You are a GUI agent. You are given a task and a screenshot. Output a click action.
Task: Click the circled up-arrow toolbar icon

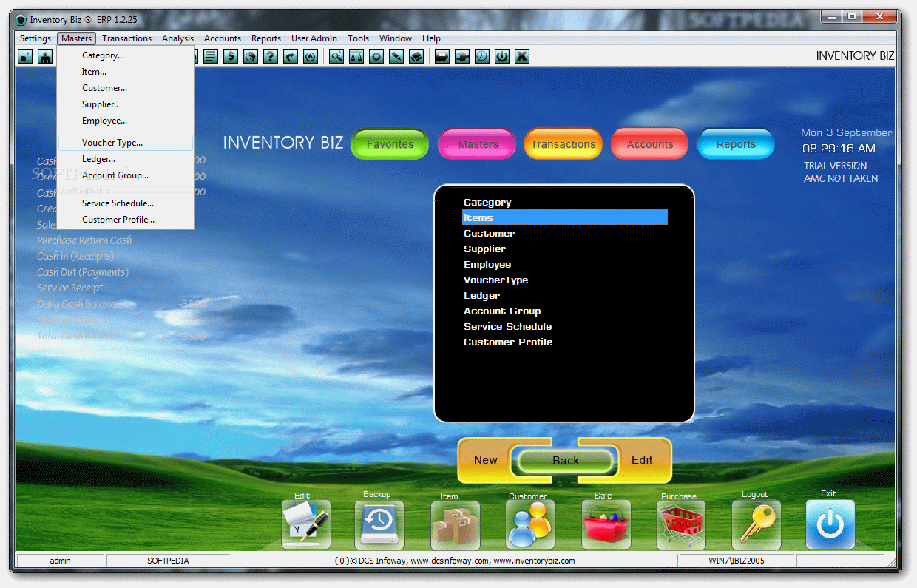click(311, 55)
